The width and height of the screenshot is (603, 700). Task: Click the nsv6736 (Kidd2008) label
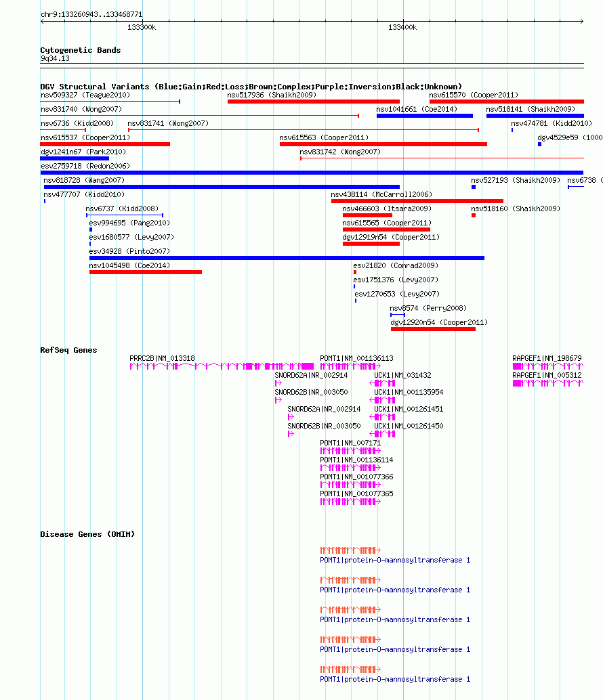point(77,124)
